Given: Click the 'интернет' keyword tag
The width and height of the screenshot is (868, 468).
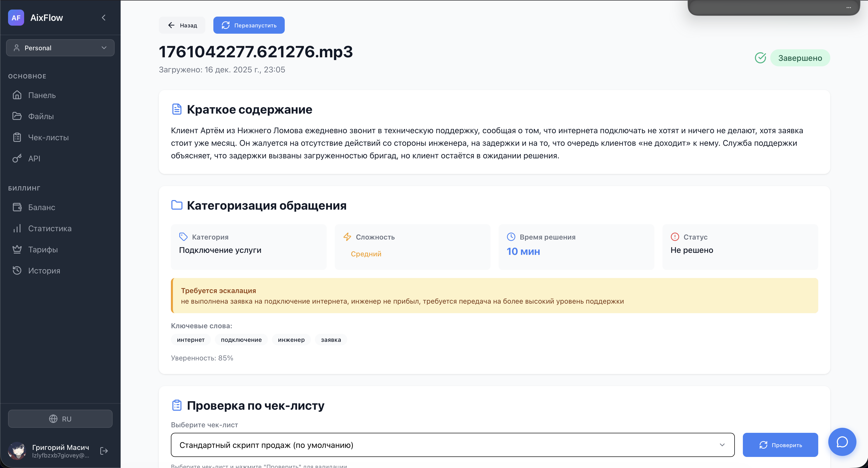Looking at the screenshot, I should [x=191, y=340].
